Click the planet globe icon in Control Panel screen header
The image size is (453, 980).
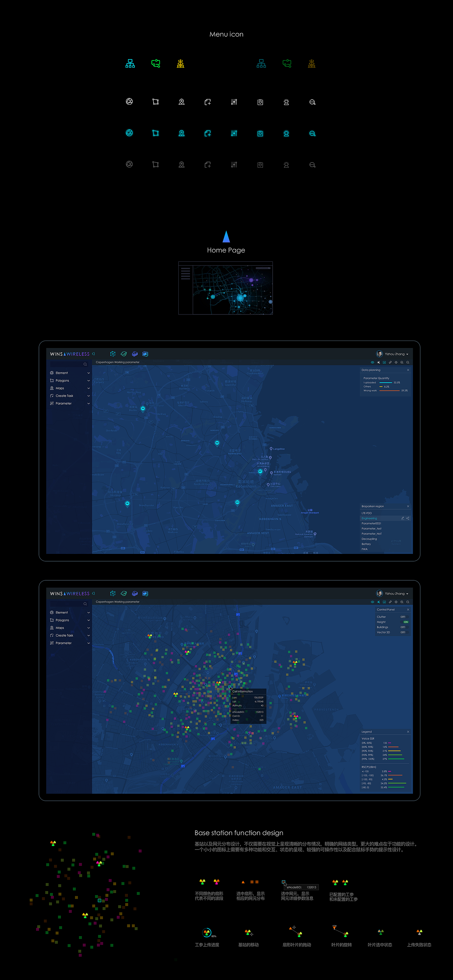[x=124, y=593]
